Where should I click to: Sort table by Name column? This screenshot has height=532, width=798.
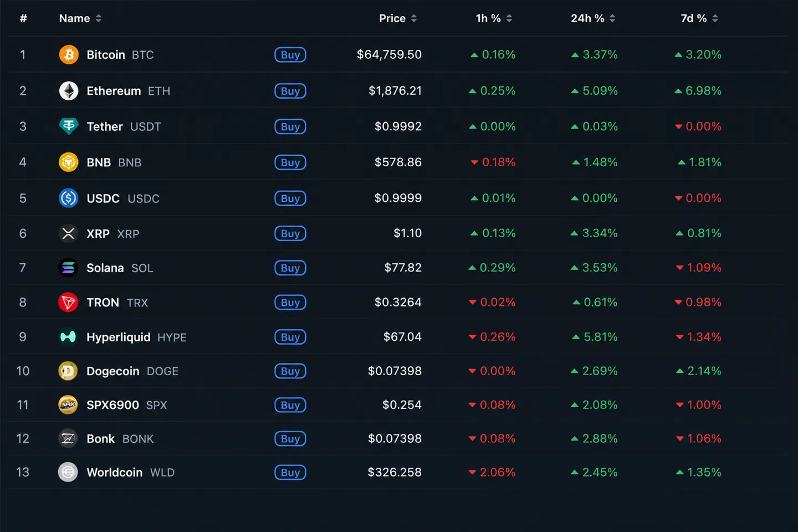[80, 18]
